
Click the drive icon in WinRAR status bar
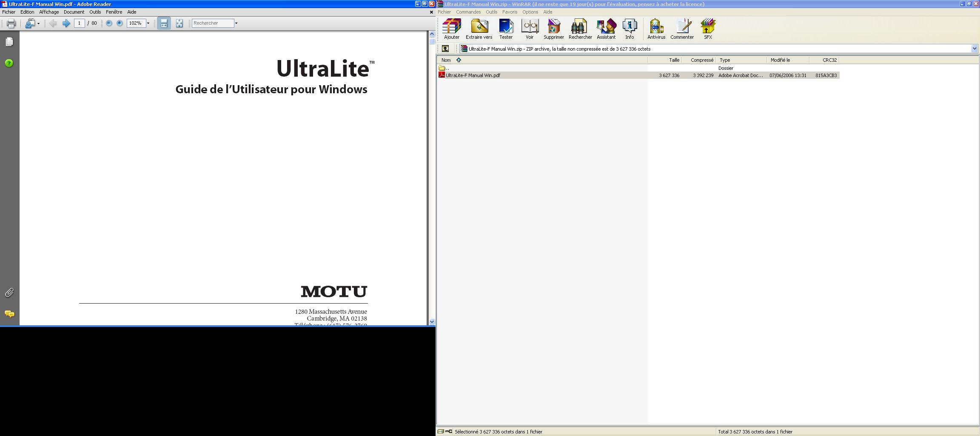441,431
